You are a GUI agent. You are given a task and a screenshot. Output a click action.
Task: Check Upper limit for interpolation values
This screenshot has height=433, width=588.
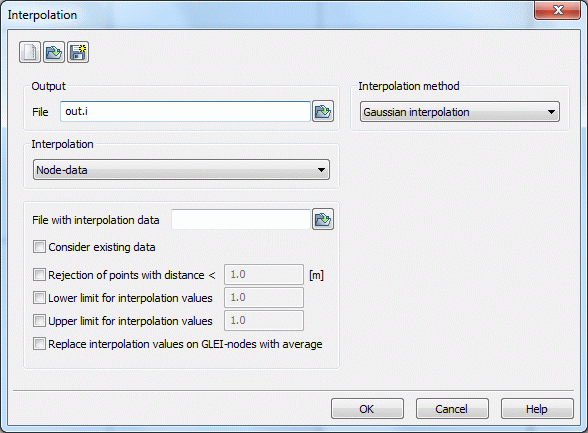click(x=39, y=321)
